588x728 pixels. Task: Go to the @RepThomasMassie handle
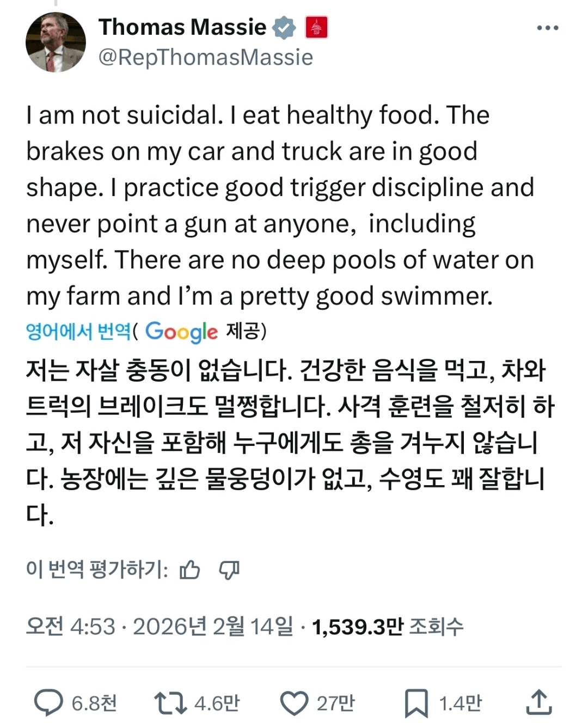tap(205, 57)
